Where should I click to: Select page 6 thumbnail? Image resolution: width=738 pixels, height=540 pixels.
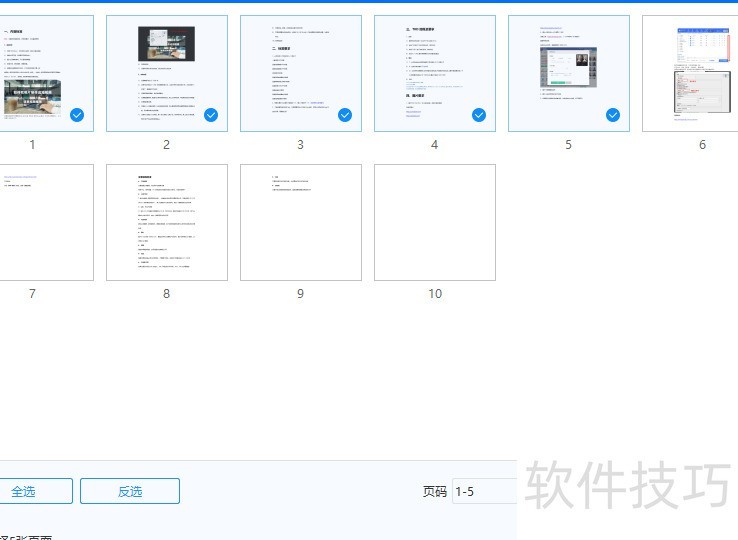690,73
